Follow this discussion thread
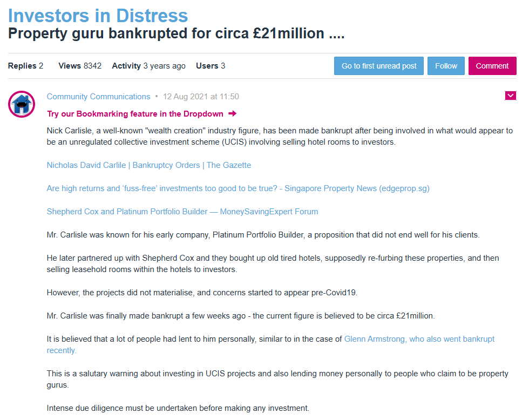529x420 pixels. point(446,66)
